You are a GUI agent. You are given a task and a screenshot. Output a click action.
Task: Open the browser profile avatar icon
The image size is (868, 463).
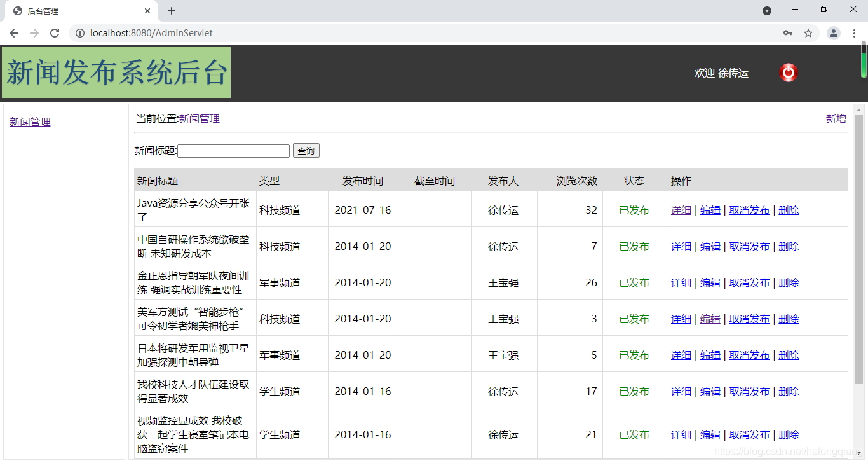pos(833,32)
